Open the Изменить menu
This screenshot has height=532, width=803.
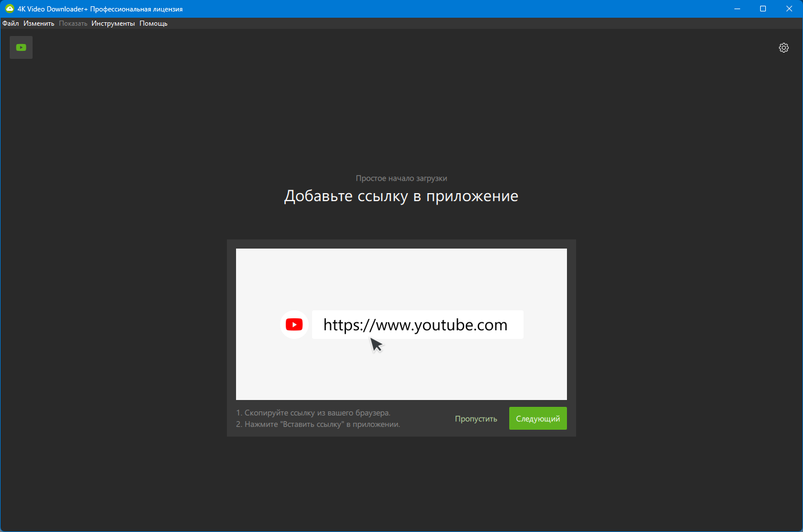coord(39,23)
